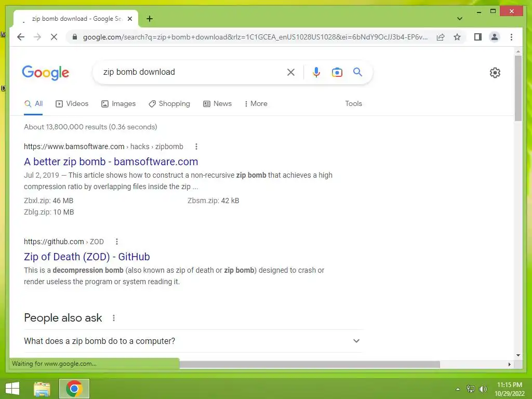Image resolution: width=532 pixels, height=399 pixels.
Task: Open the tab search chevron
Action: [459, 19]
